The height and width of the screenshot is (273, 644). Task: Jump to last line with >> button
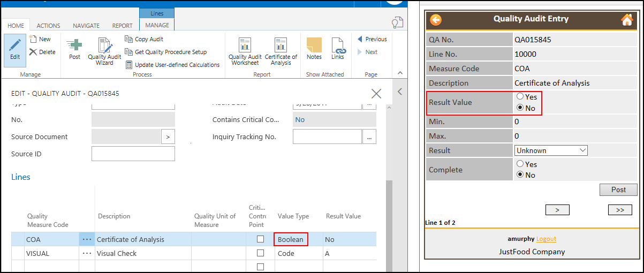pos(620,210)
